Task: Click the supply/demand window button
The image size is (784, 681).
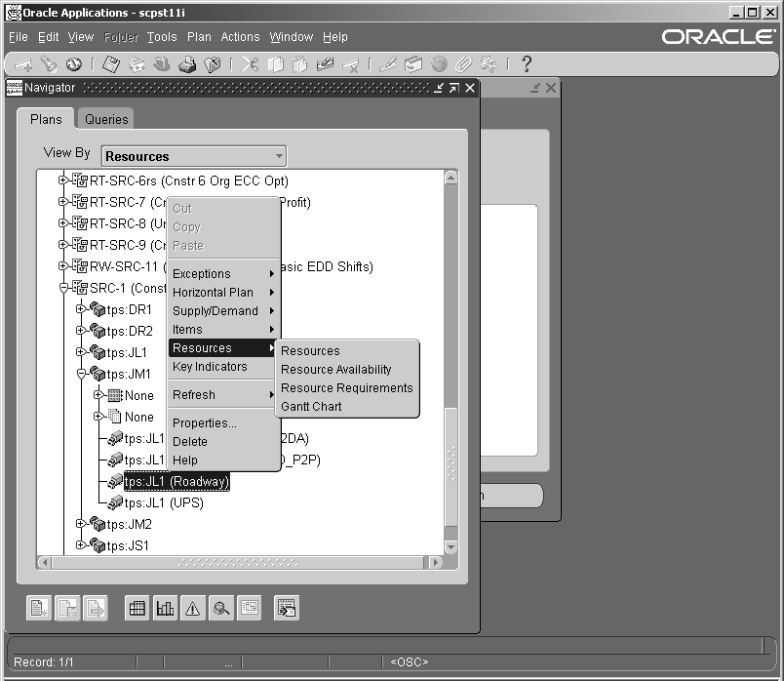Action: click(287, 608)
